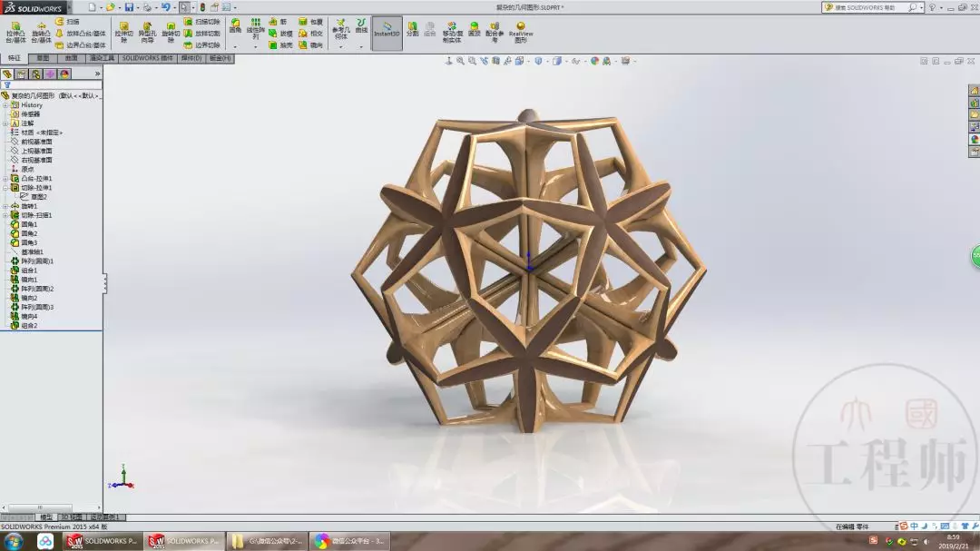Image resolution: width=980 pixels, height=551 pixels.
Task: Switch to PropertyManager panel tab
Action: pyautogui.click(x=22, y=74)
